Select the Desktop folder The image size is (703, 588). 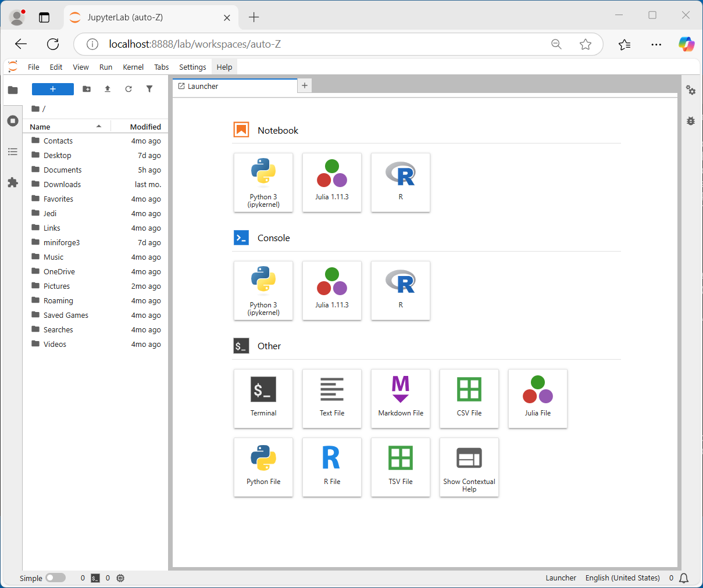[95, 155]
